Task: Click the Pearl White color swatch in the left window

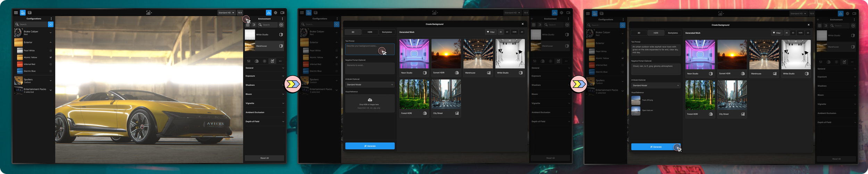Action: [20, 51]
